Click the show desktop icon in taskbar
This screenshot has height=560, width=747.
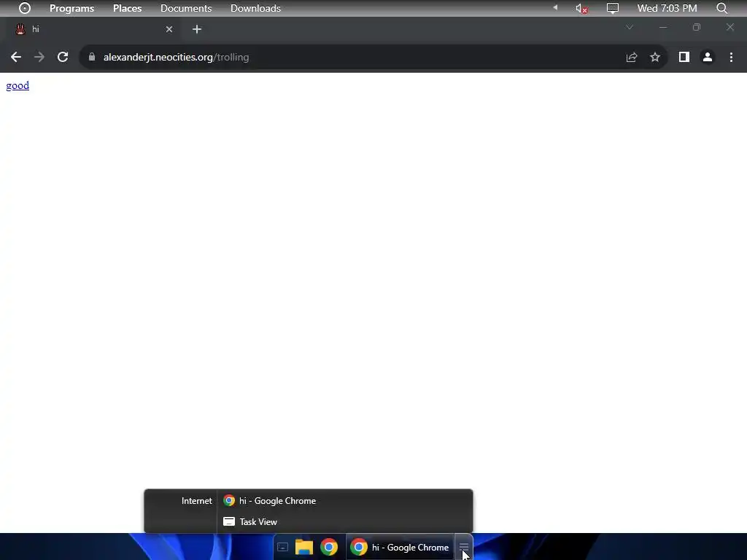pyautogui.click(x=282, y=548)
